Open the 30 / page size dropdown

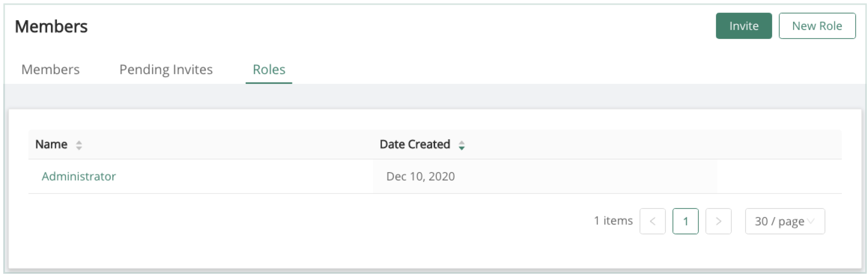tap(780, 221)
